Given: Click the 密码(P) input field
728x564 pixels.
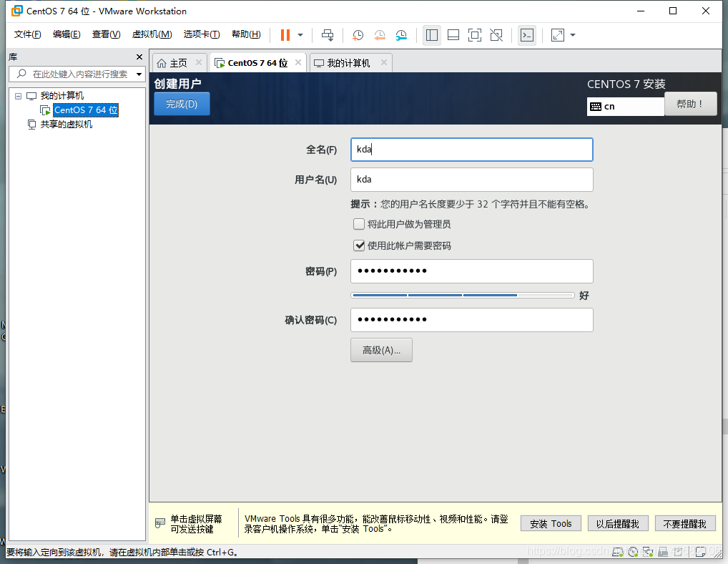Looking at the screenshot, I should coord(472,271).
